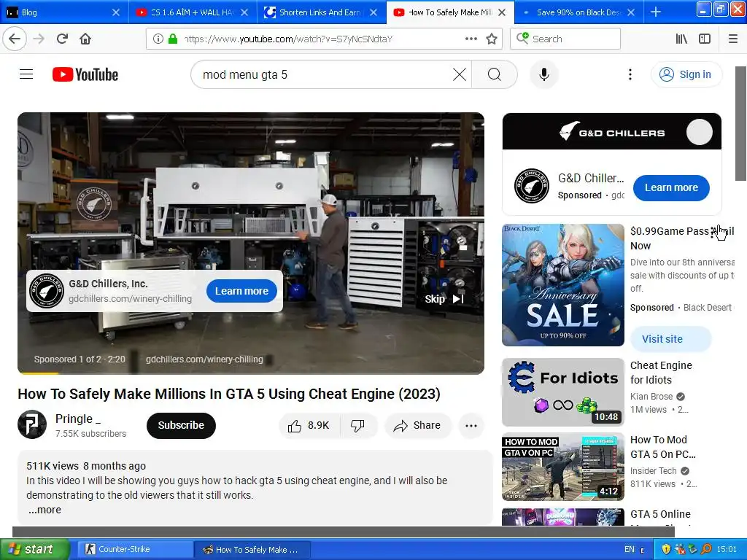Select How To Safely Make taskbar button
This screenshot has width=747, height=560.
tap(252, 549)
